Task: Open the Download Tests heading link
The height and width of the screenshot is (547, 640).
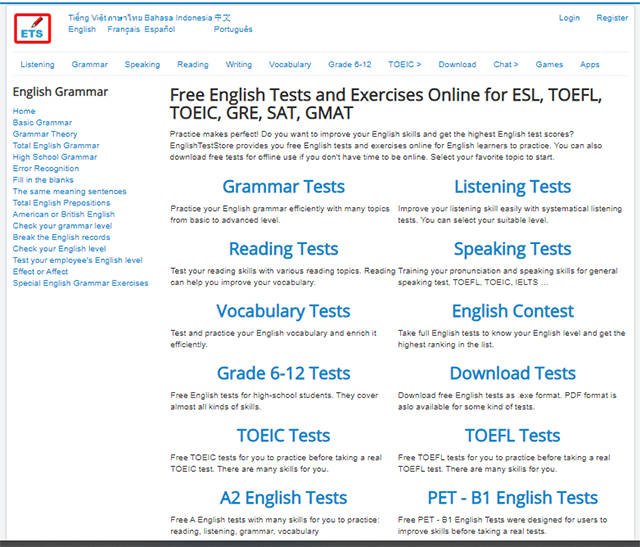Action: pyautogui.click(x=513, y=373)
